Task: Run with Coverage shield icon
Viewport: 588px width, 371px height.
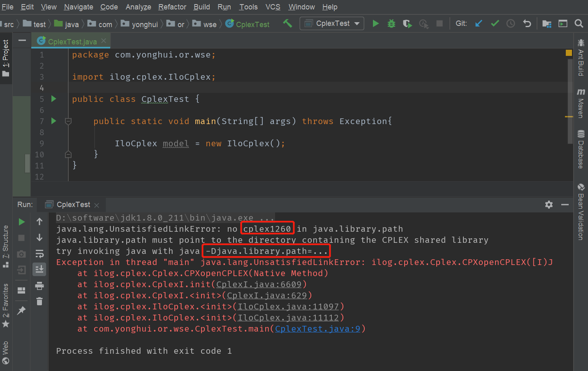Action: point(407,23)
